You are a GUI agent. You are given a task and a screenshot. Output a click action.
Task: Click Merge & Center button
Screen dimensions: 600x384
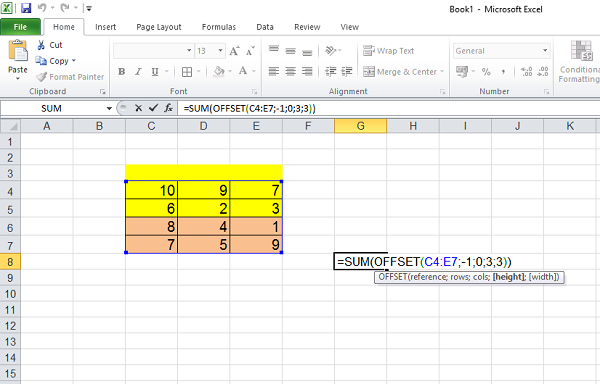pos(399,72)
